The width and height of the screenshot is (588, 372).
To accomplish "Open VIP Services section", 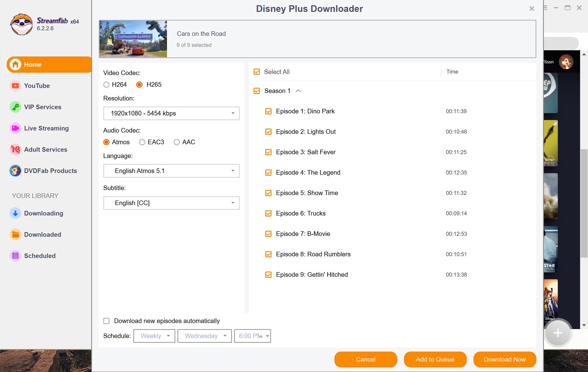I will coord(42,107).
